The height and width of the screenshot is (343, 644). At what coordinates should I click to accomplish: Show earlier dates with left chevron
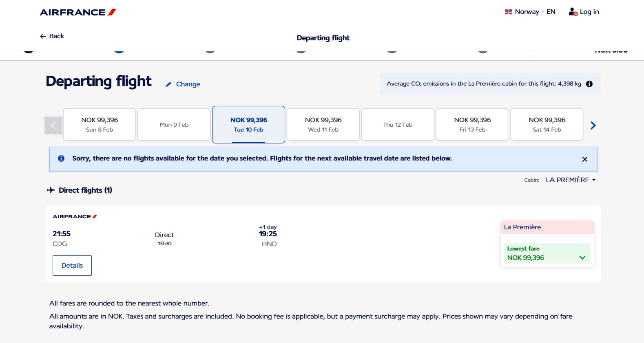click(53, 125)
